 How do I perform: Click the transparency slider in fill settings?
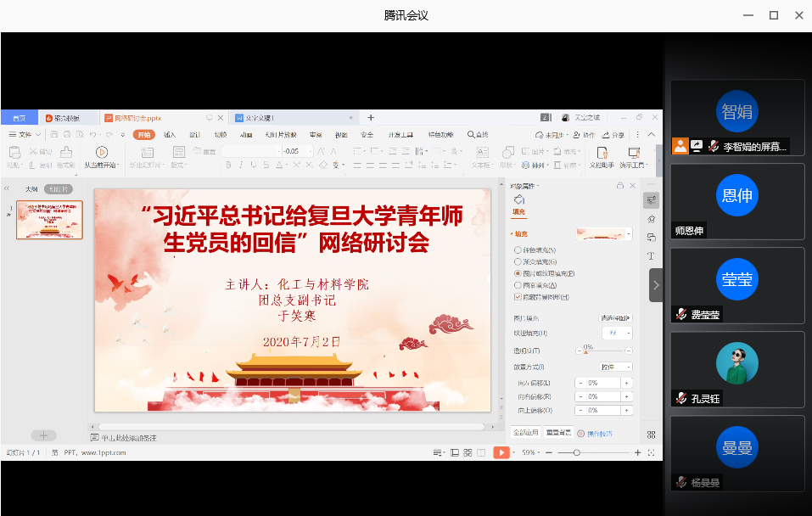(x=602, y=351)
